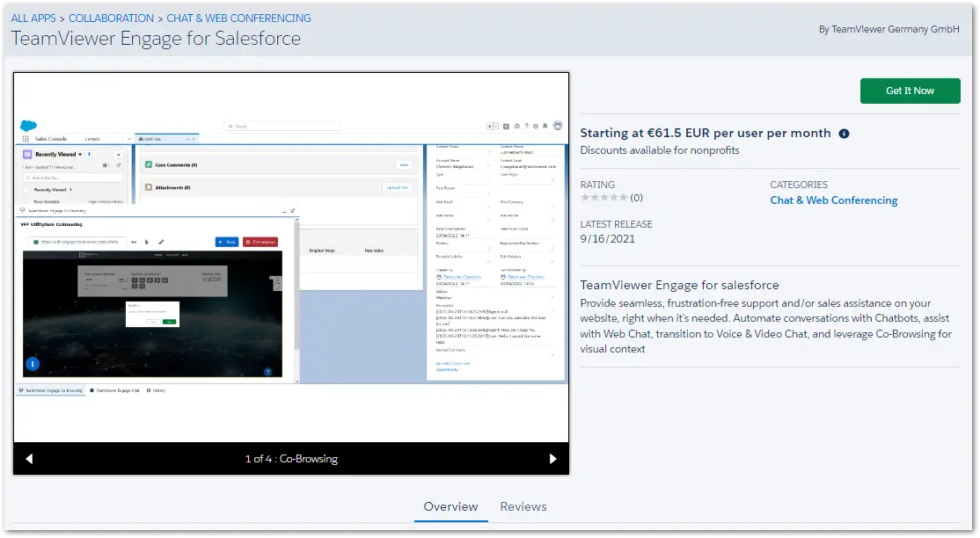Click the release date "9/16/2021"

tap(608, 239)
